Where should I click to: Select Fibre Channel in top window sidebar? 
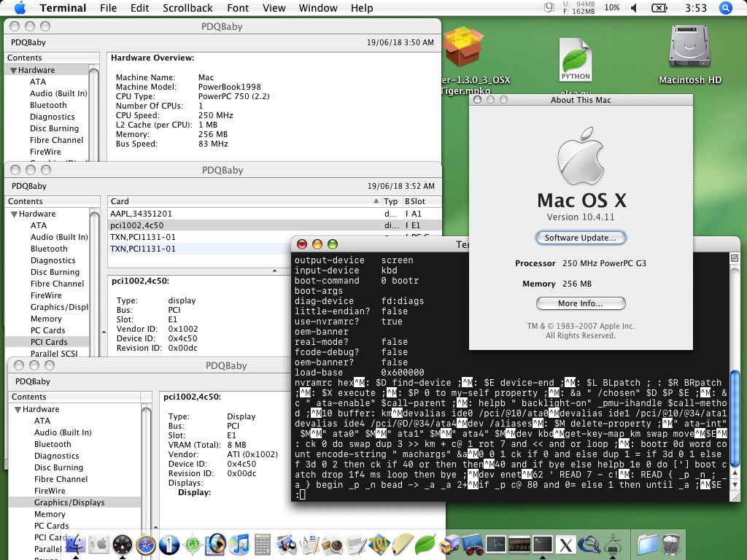56,140
